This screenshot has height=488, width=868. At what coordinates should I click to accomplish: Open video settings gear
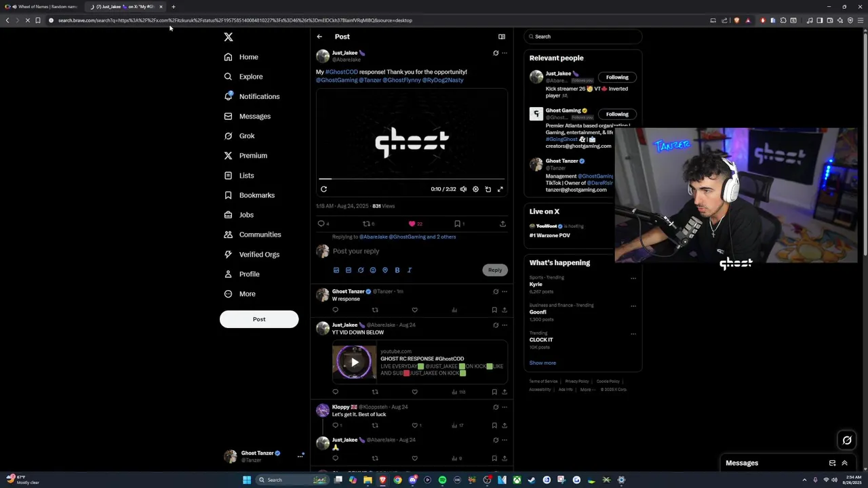pyautogui.click(x=475, y=189)
